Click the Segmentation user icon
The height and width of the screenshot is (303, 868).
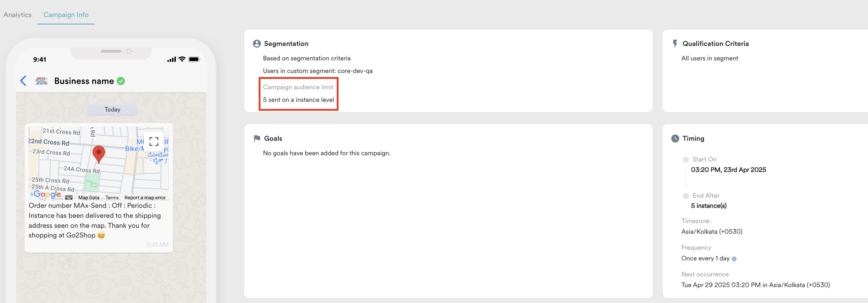point(257,44)
